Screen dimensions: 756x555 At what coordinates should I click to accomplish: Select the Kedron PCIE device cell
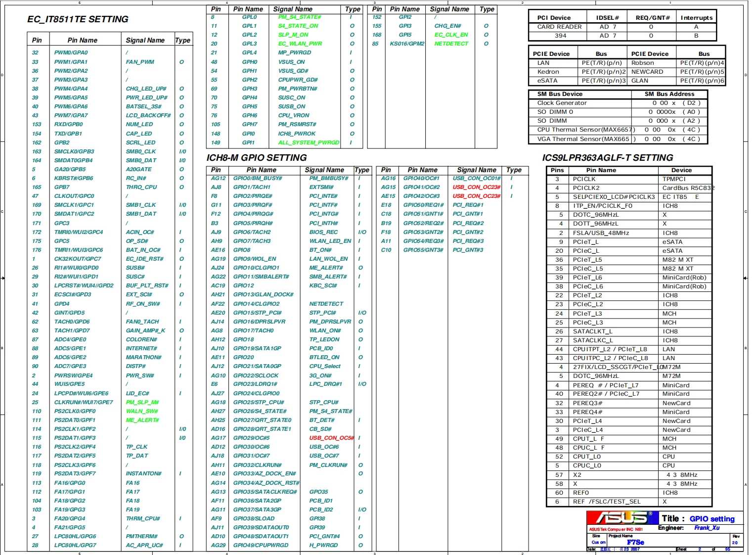point(548,72)
